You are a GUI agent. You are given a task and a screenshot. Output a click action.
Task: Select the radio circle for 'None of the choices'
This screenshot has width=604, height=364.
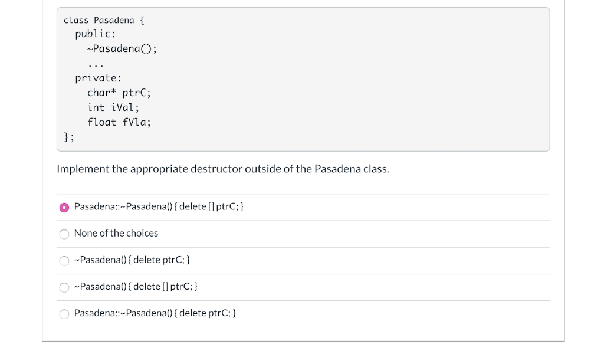pos(64,234)
